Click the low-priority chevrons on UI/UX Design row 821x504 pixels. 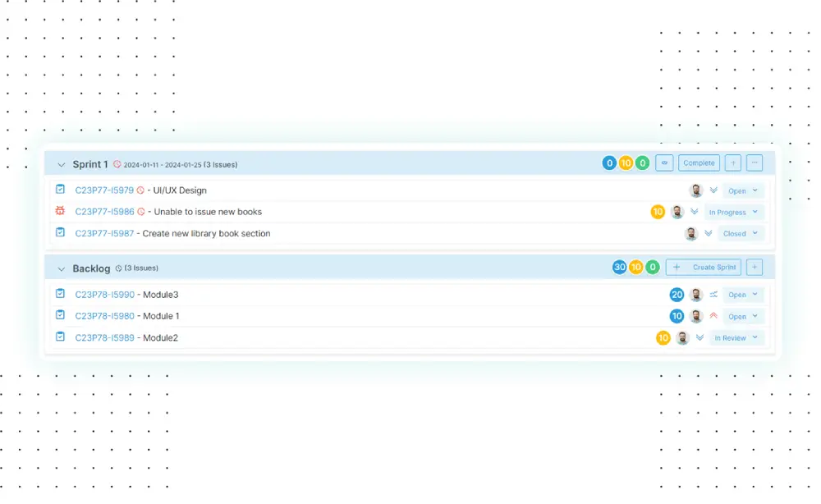pos(713,190)
